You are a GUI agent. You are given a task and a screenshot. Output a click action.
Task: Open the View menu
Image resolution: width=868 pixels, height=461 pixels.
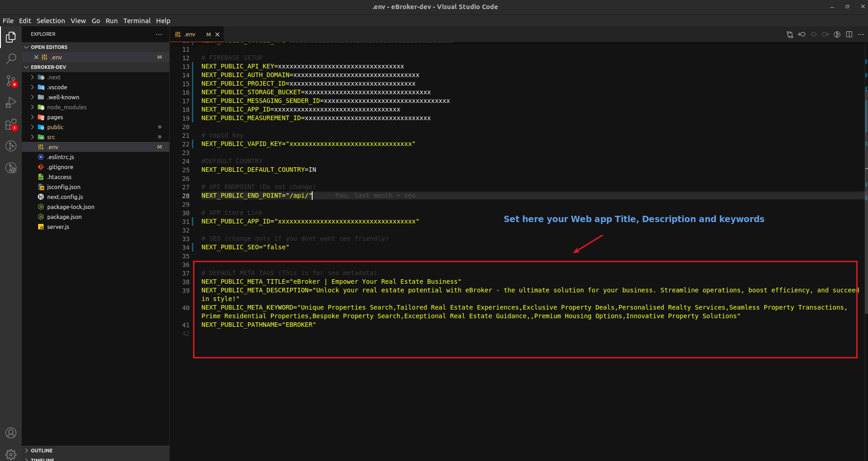[78, 21]
